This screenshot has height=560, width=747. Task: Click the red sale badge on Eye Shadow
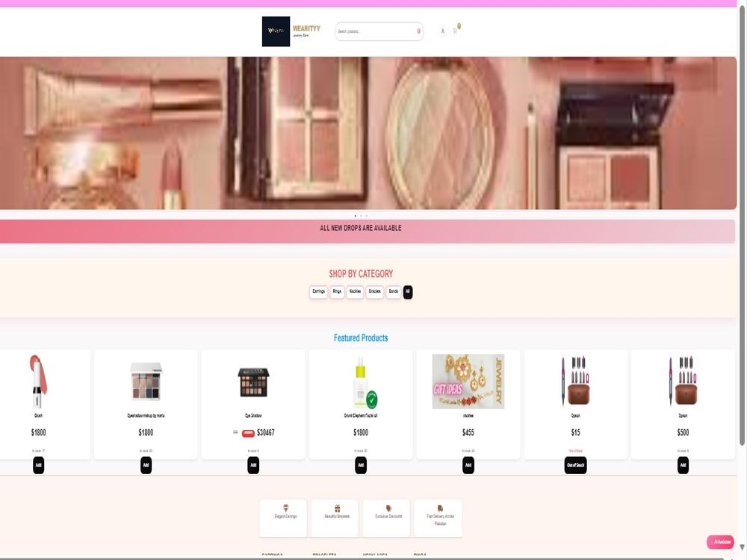(x=248, y=433)
